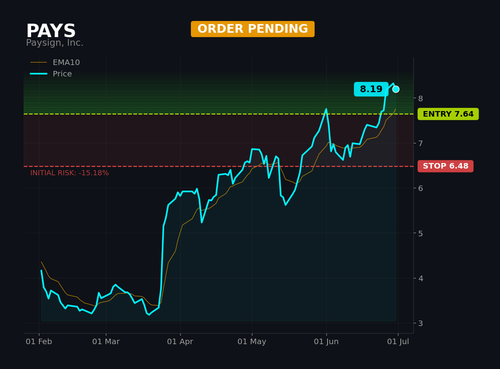Click the ORDER PENDING status badge
The width and height of the screenshot is (500, 369).
click(253, 29)
